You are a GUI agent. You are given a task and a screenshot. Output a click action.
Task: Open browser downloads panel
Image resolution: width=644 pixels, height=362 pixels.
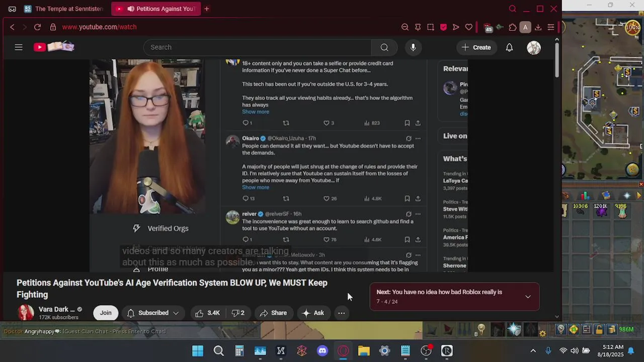coord(538,27)
